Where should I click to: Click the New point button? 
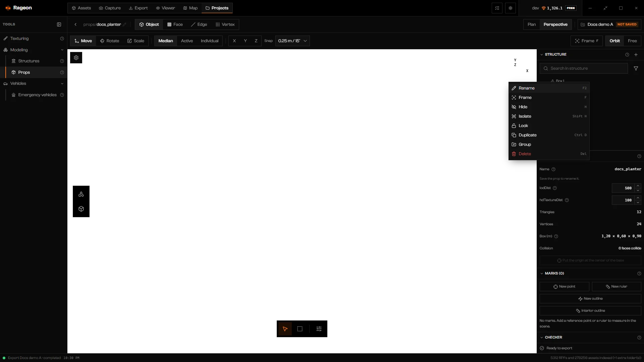pos(564,287)
